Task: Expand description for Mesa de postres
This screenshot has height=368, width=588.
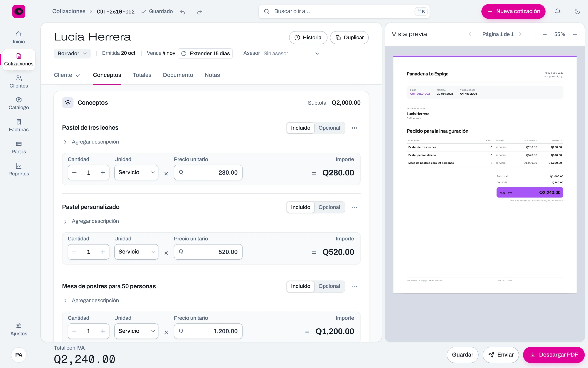Action: tap(91, 301)
